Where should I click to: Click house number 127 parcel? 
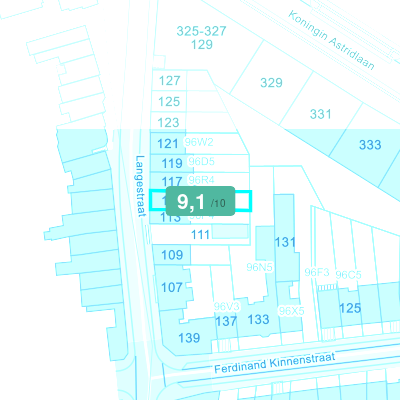[169, 81]
